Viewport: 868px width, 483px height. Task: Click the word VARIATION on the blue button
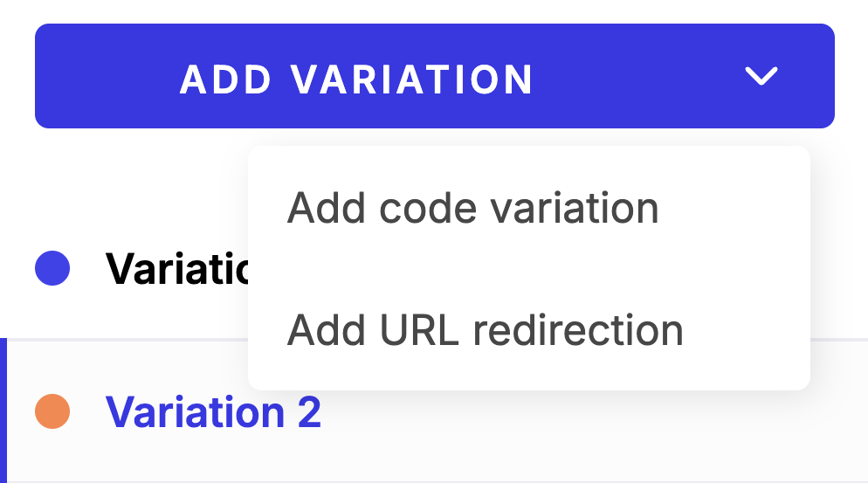(412, 79)
